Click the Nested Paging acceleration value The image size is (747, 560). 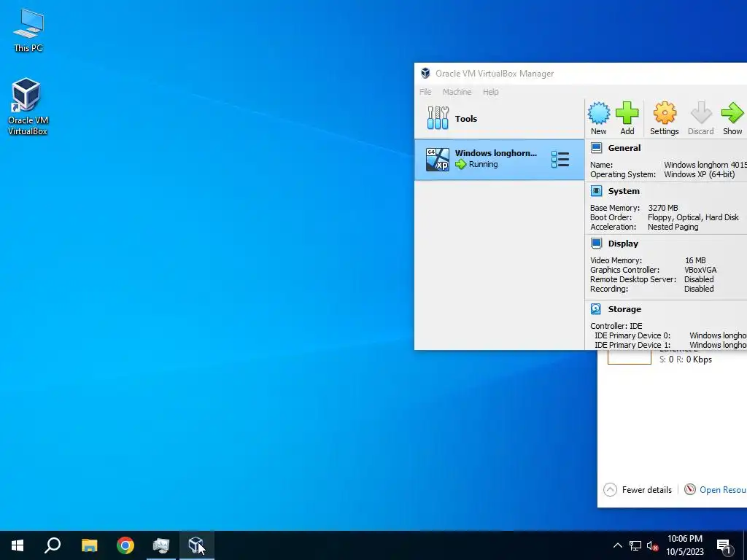pyautogui.click(x=673, y=227)
